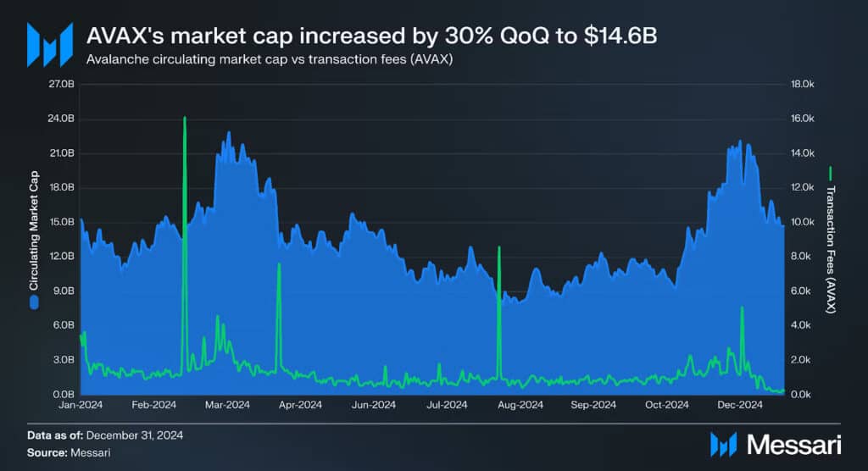Click the green Transaction Fees legend marker
Viewport: 868px width, 471px height.
[x=831, y=173]
